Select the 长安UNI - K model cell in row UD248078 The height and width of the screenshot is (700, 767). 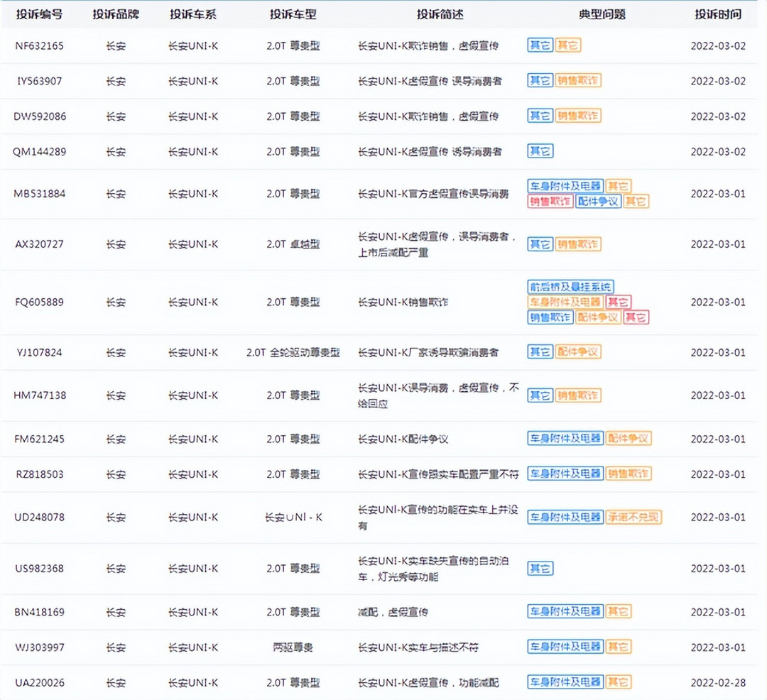point(293,517)
